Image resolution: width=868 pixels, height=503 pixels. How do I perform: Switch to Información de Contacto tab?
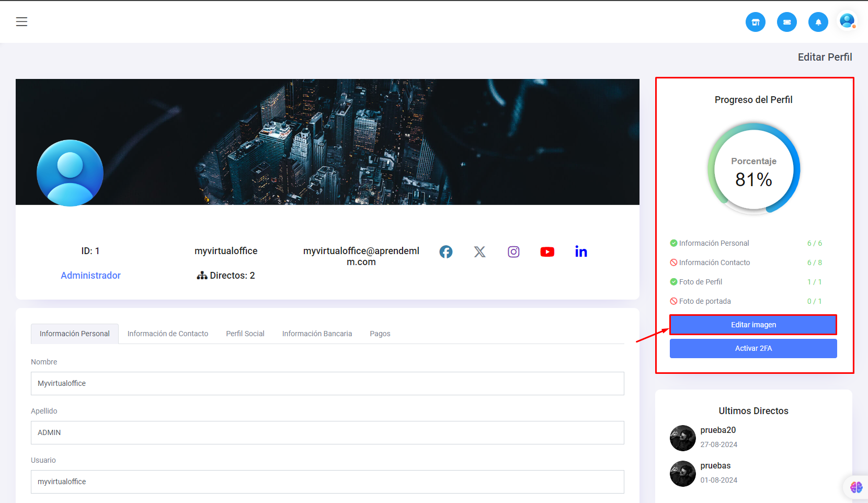coord(167,334)
